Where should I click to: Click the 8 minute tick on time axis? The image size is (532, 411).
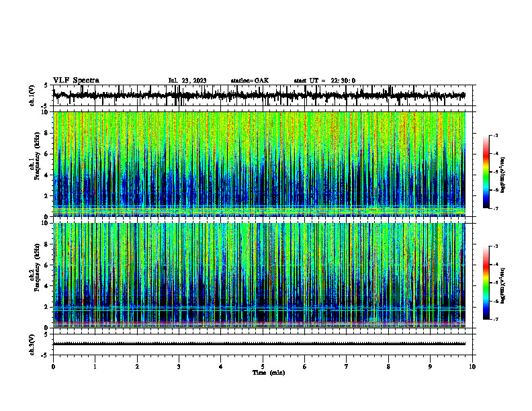[x=388, y=367]
